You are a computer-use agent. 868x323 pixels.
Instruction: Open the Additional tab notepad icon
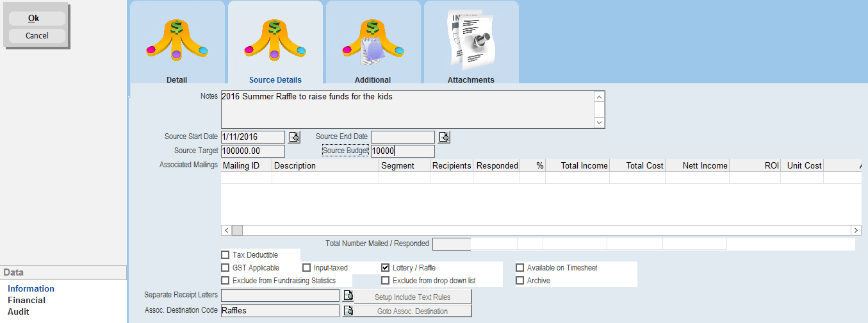[x=373, y=41]
